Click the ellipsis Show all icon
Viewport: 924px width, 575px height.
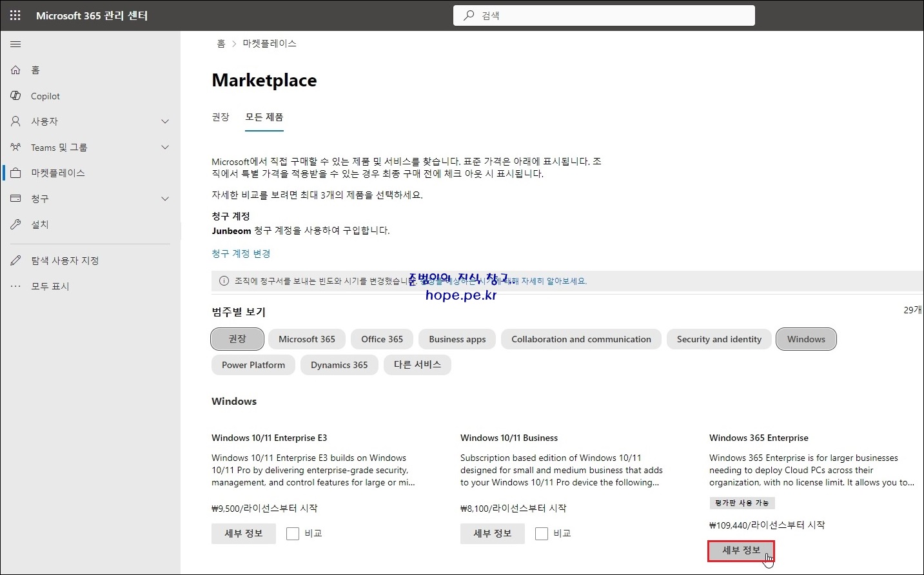coord(15,286)
